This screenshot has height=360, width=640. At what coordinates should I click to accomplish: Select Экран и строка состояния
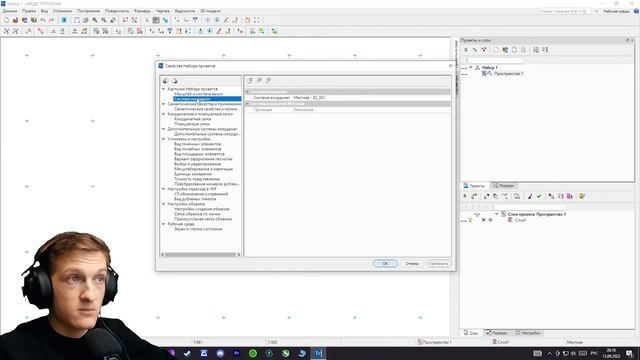[198, 229]
